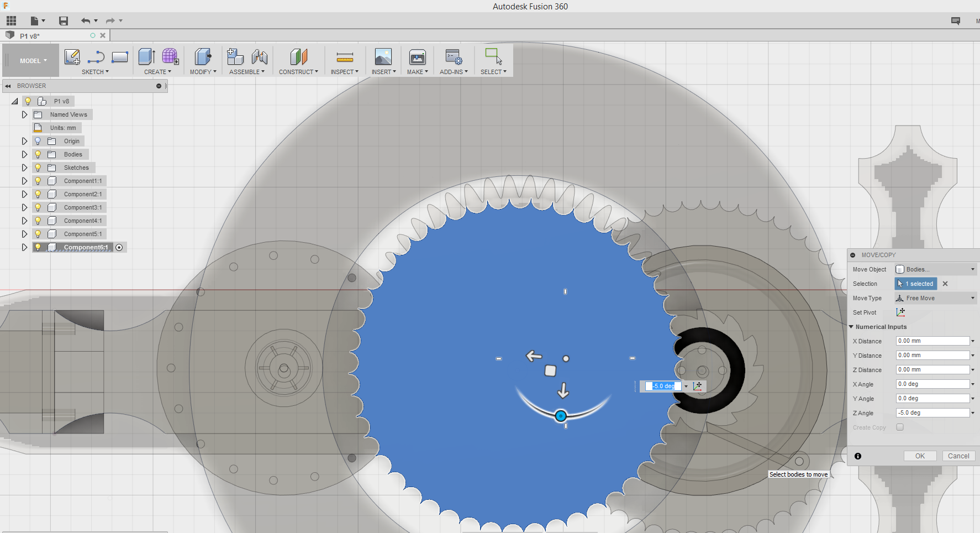Toggle visibility bulb of Component1:1
This screenshot has height=533, width=980.
coord(38,181)
